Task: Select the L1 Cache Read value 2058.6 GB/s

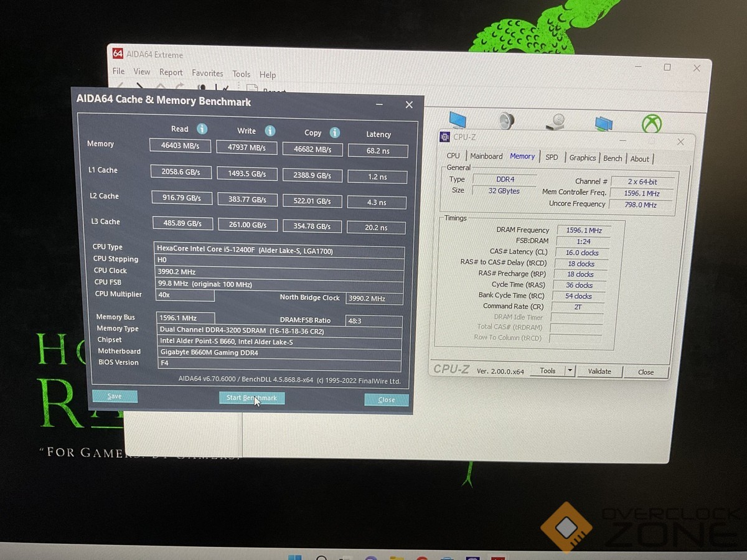Action: coord(181,172)
